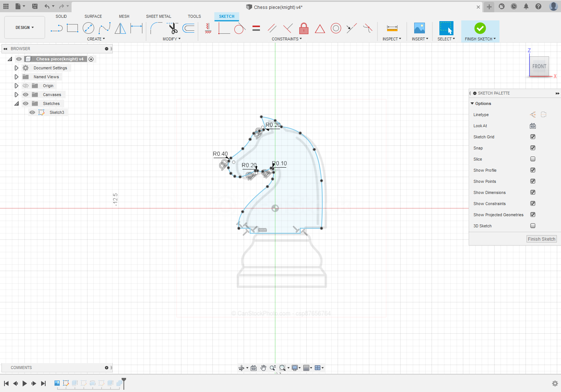The height and width of the screenshot is (392, 561).
Task: Apply the Symmetry constraint
Action: (367, 28)
